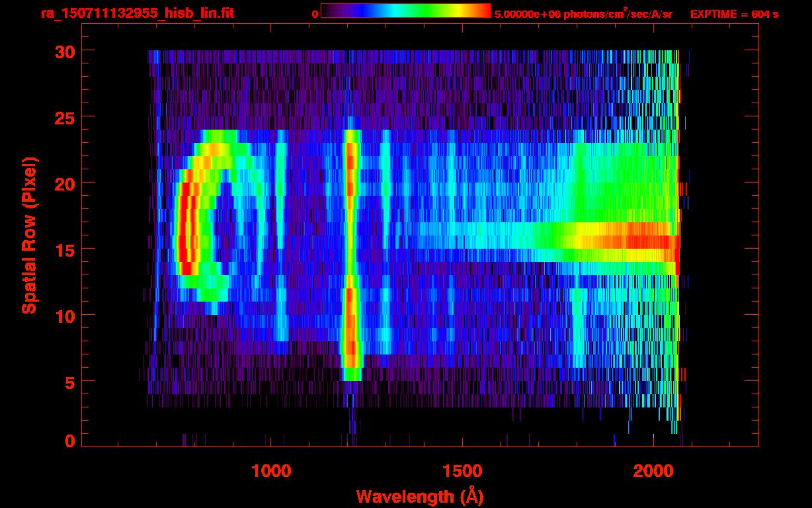Click the 2000 wavelength tick label
This screenshot has height=508, width=812.
coord(653,470)
